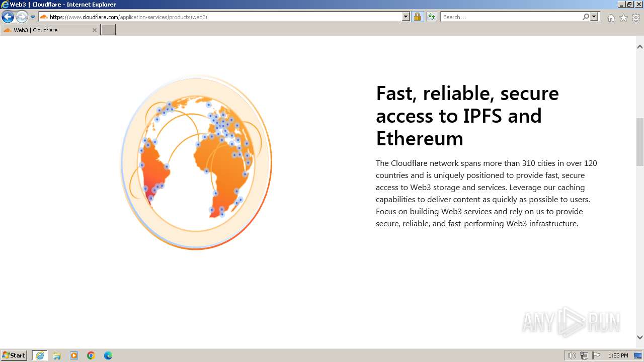Click the scrollbar up arrow
The height and width of the screenshot is (362, 644).
pyautogui.click(x=640, y=47)
